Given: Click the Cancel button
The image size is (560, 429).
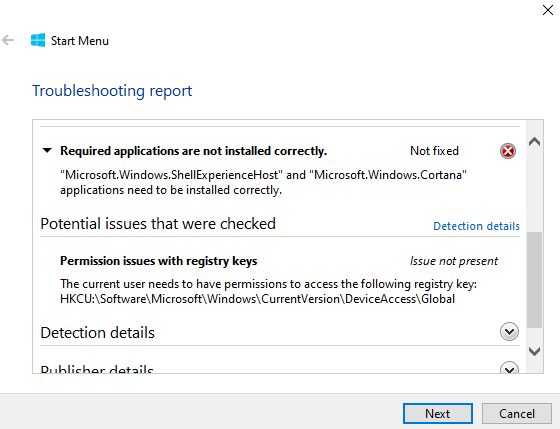Looking at the screenshot, I should point(517,414).
